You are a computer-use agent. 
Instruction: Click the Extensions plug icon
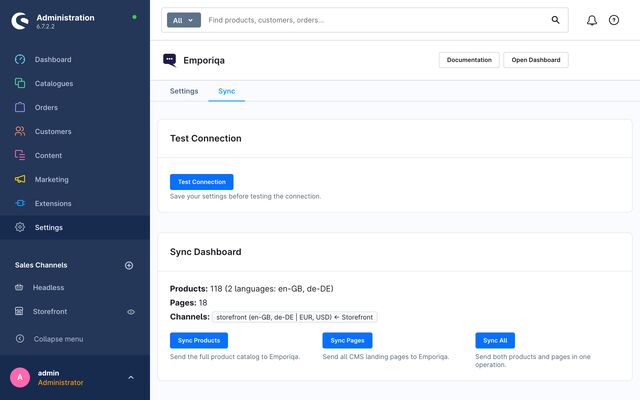pyautogui.click(x=20, y=203)
